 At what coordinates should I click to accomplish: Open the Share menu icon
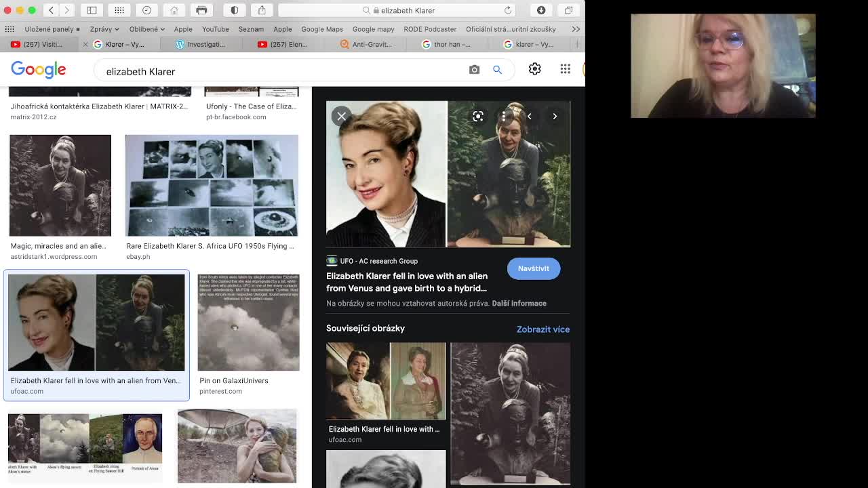tap(262, 10)
